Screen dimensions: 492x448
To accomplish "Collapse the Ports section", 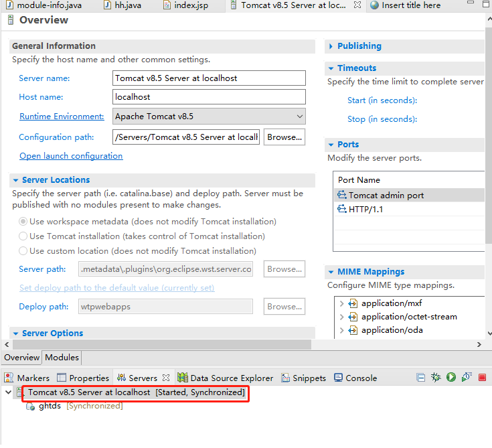I will 331,145.
